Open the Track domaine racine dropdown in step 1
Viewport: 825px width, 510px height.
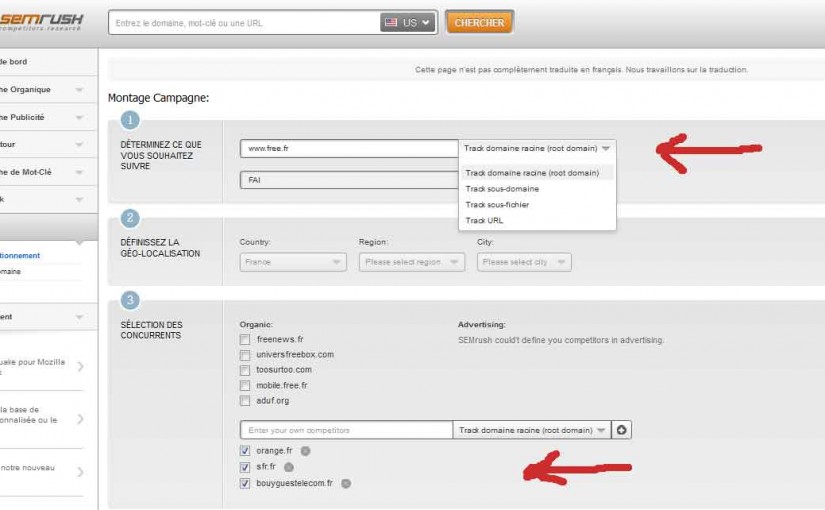coord(537,148)
